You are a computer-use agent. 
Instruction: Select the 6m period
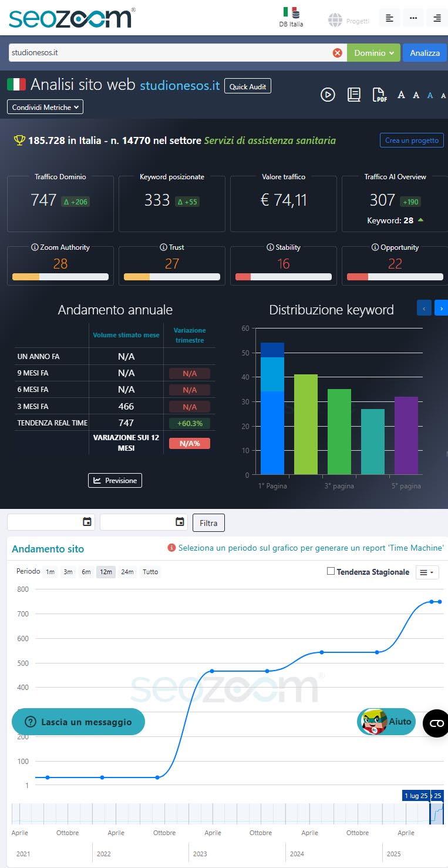coord(86,572)
